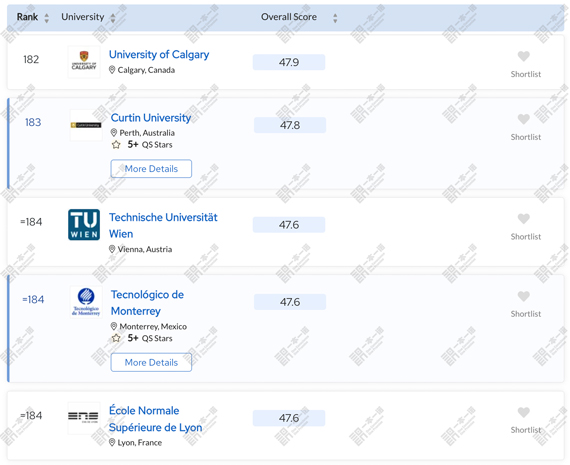Image resolution: width=570 pixels, height=465 pixels.
Task: Shortlist University of Calgary with heart icon
Action: click(523, 56)
